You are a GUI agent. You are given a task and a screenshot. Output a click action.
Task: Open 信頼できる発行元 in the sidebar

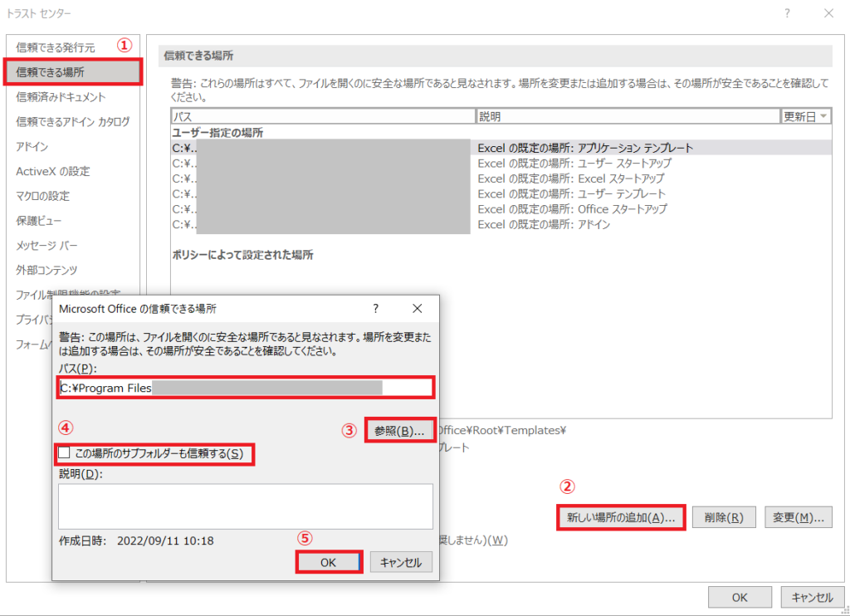56,47
